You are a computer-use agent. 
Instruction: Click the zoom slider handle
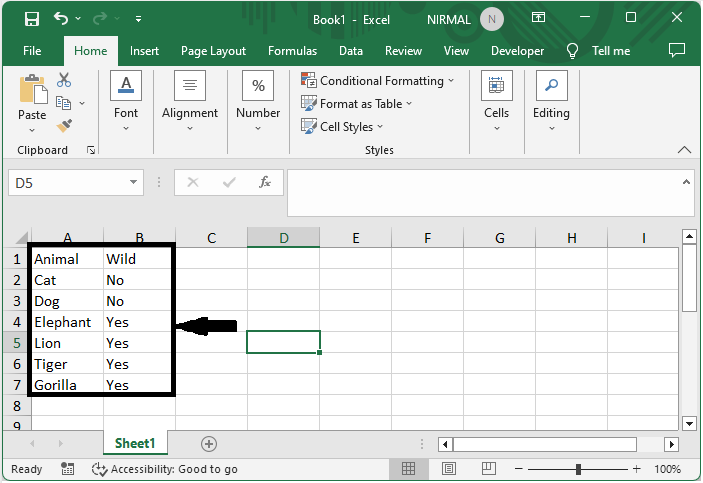[578, 469]
